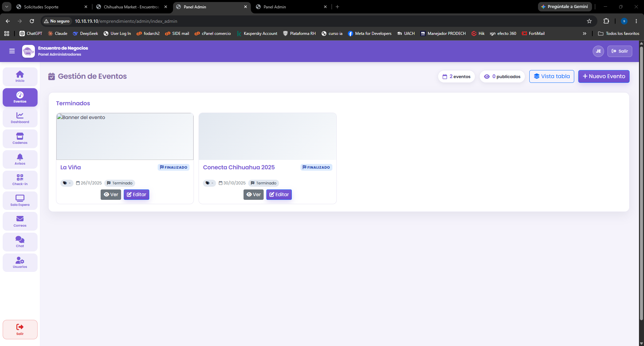View the La Viña event
644x346 pixels.
point(111,194)
